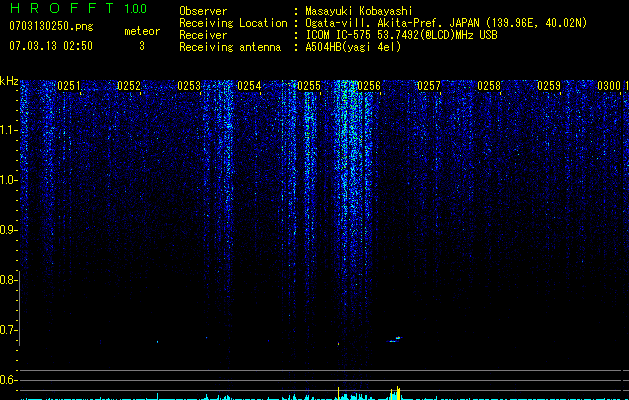Click the 0257 time marker
The width and height of the screenshot is (629, 400).
[x=429, y=86]
